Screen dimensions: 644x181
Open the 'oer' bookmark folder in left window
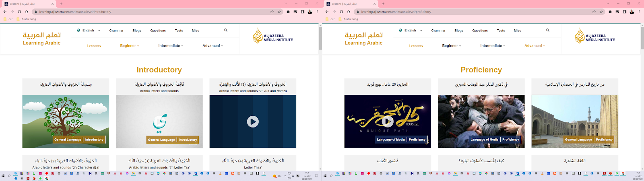[x=8, y=19]
